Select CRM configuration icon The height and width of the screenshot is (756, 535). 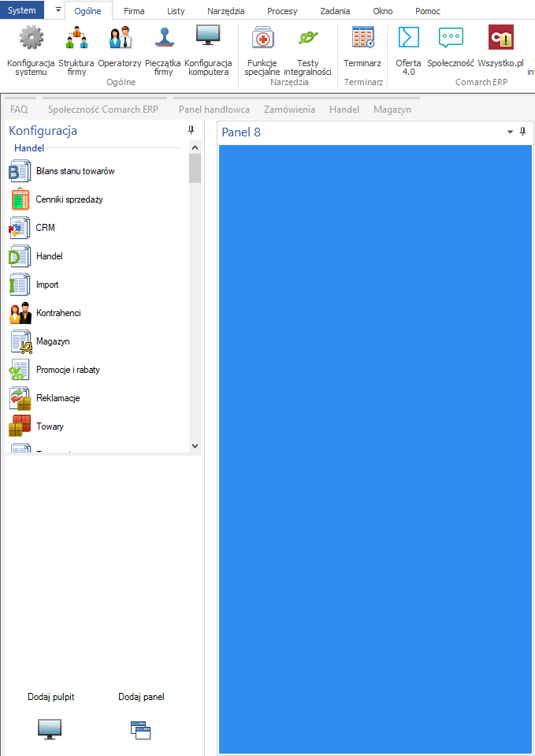(x=20, y=228)
